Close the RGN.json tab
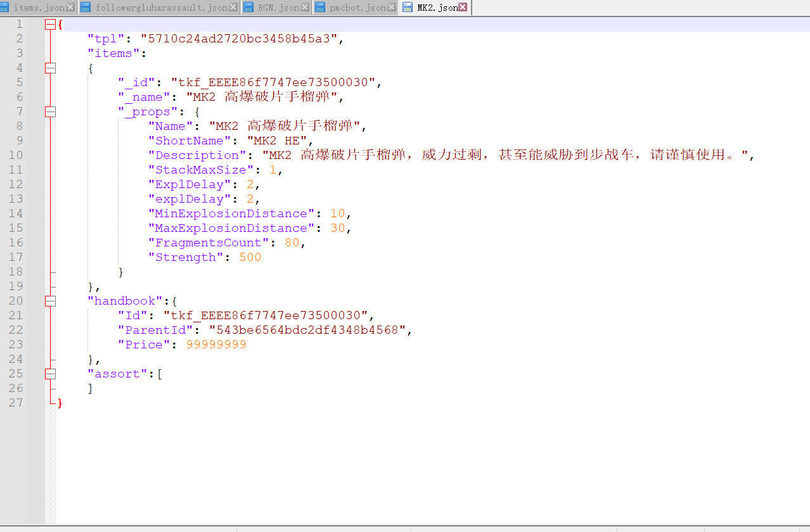Viewport: 810px width, 532px height. 305,8
